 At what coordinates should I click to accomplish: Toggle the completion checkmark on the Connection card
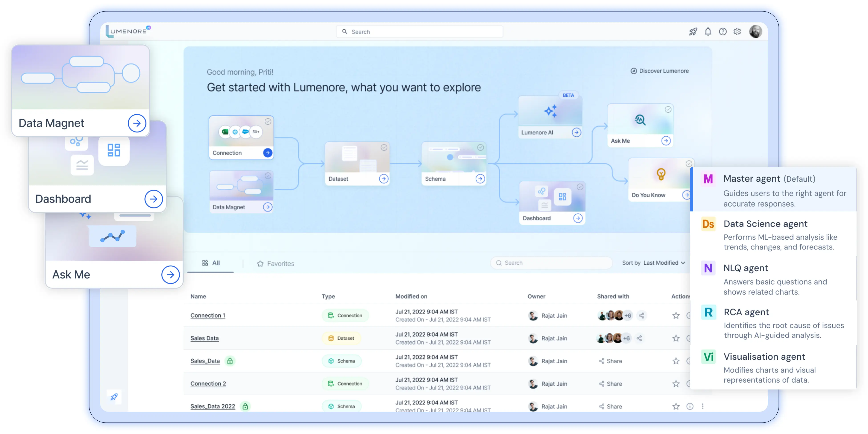point(268,122)
